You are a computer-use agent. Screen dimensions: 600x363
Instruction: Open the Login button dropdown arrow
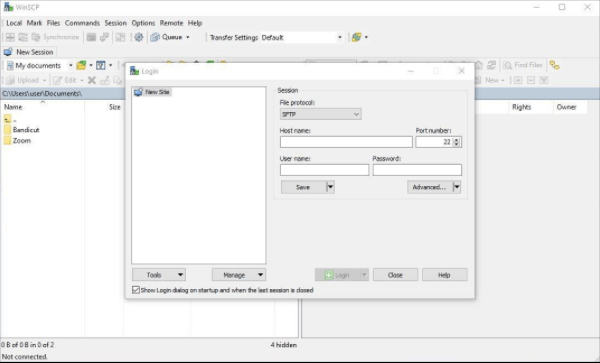click(x=364, y=275)
